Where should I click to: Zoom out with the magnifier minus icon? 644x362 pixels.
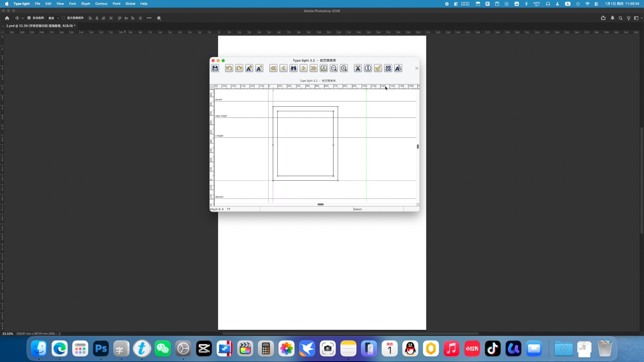pyautogui.click(x=334, y=68)
